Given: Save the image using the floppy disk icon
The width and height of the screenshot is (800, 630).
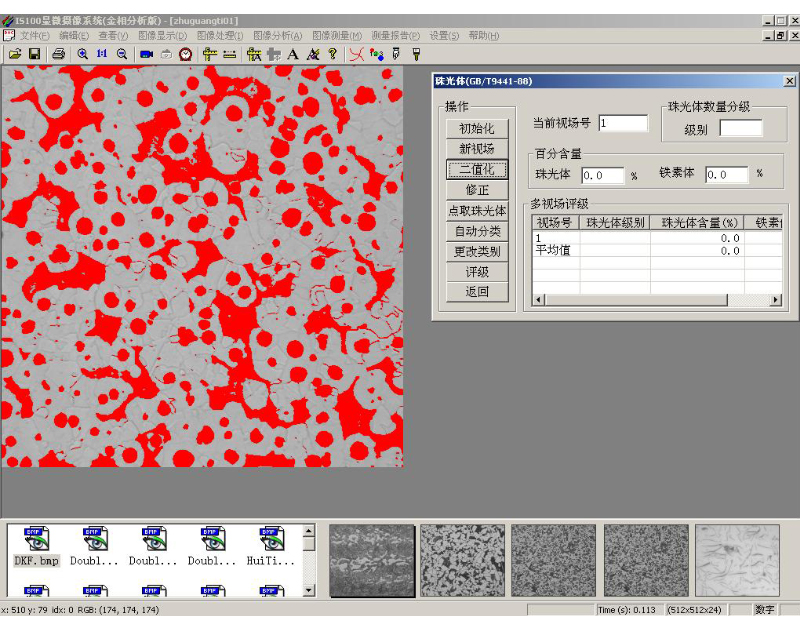Looking at the screenshot, I should [34, 54].
